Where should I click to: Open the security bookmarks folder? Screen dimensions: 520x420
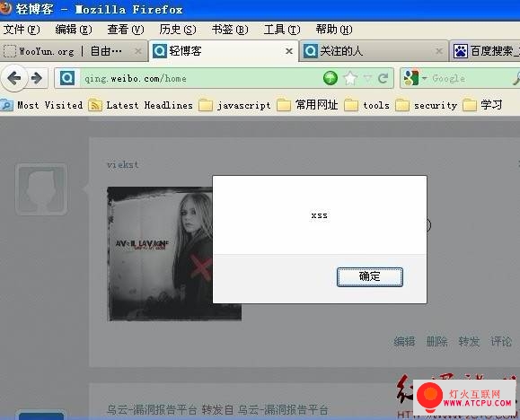(427, 105)
